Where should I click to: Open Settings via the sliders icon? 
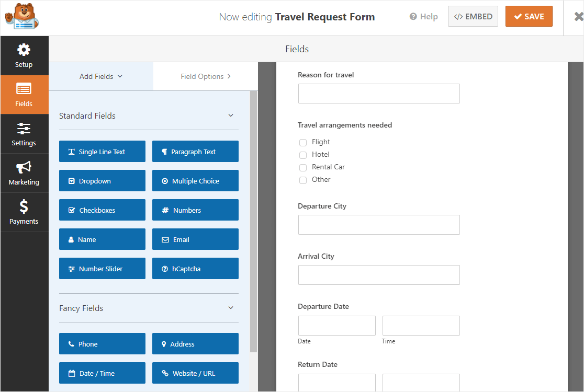pos(24,128)
